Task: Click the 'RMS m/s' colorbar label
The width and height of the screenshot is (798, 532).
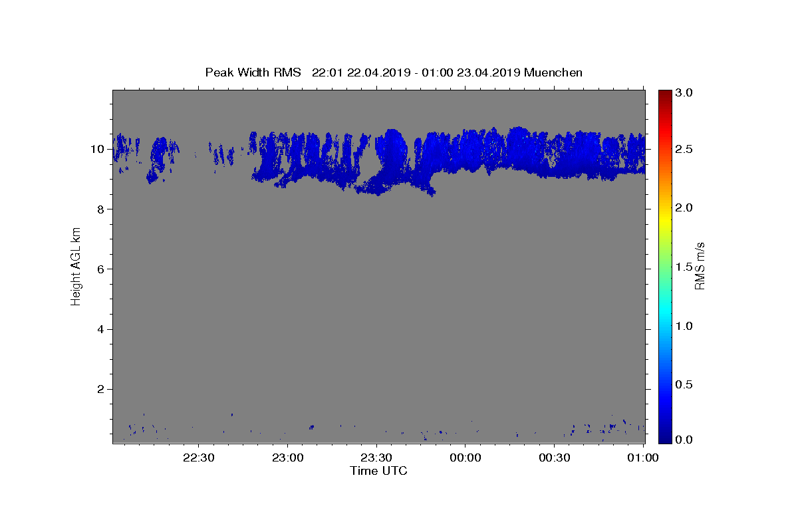Action: (x=699, y=266)
